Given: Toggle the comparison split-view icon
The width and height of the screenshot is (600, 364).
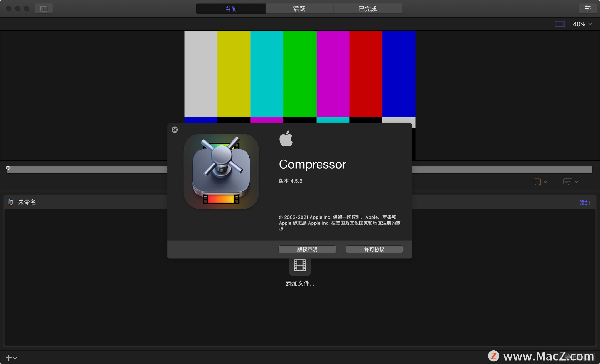Looking at the screenshot, I should [560, 24].
